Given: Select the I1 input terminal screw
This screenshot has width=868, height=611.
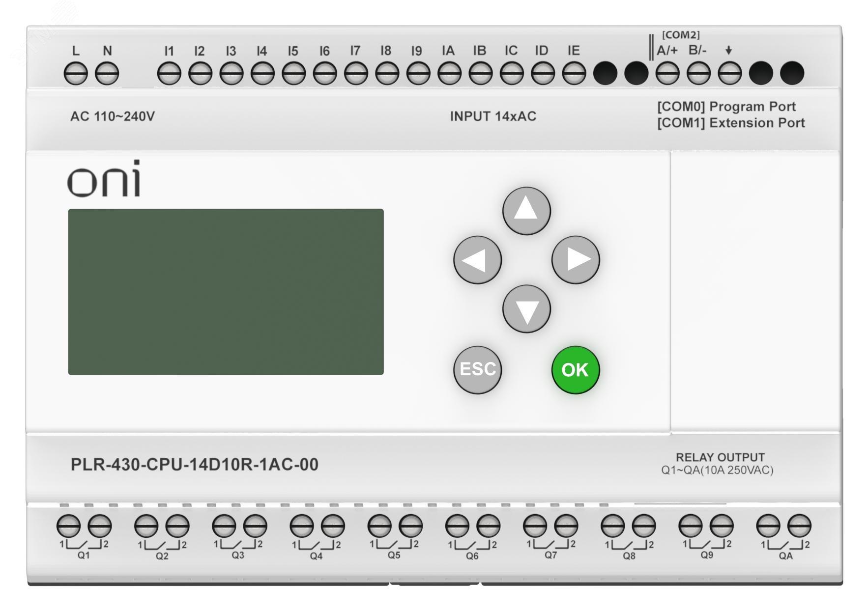Looking at the screenshot, I should [169, 74].
